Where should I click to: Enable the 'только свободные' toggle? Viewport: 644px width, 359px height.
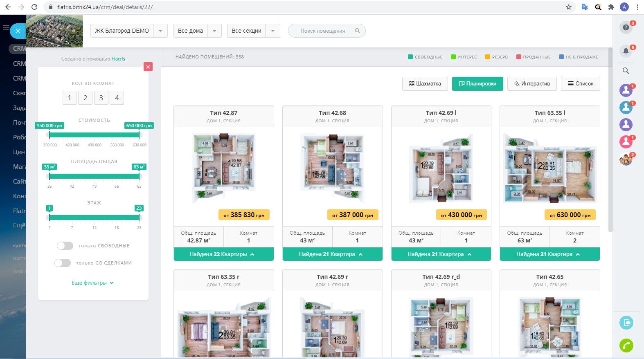(65, 246)
